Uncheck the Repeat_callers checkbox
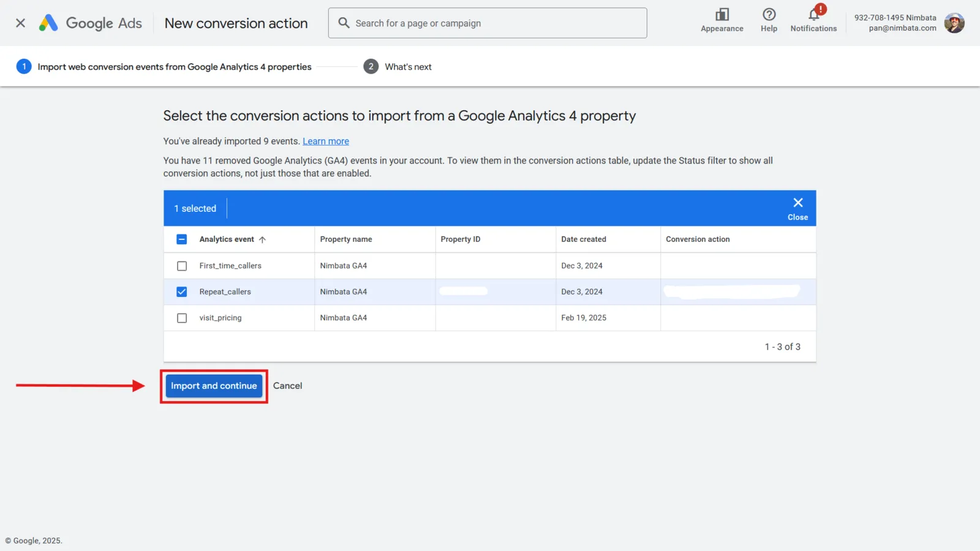Image resolution: width=980 pixels, height=551 pixels. click(182, 292)
